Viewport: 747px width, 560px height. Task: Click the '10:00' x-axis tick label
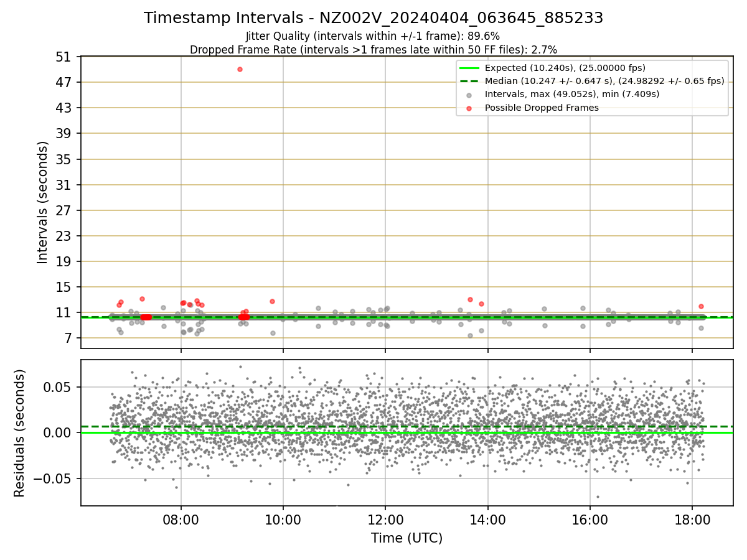click(283, 520)
